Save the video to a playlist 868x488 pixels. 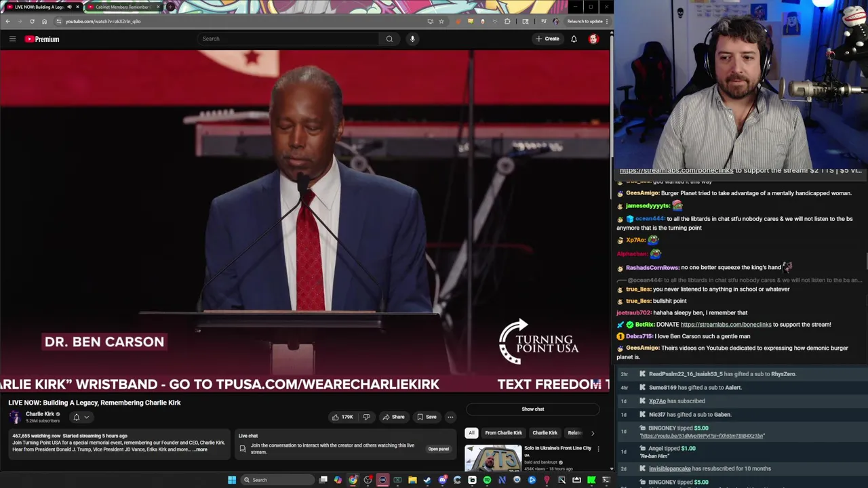point(427,417)
